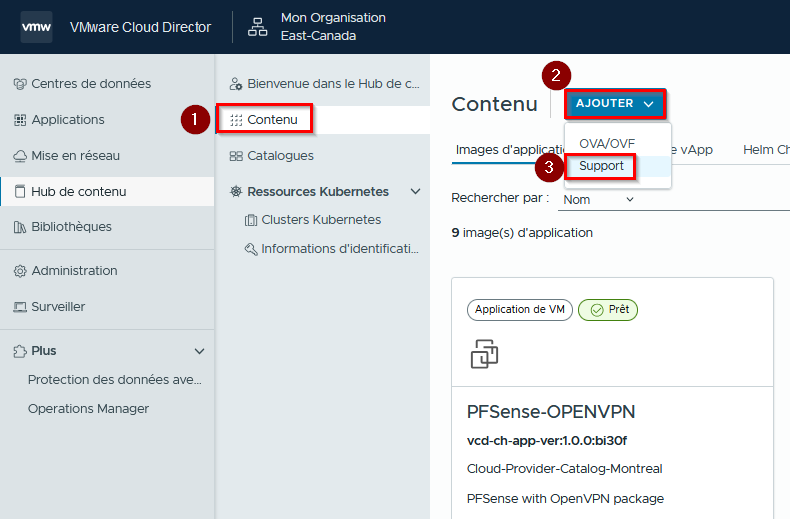Click VMware Cloud Director title
This screenshot has width=790, height=519.
point(140,27)
